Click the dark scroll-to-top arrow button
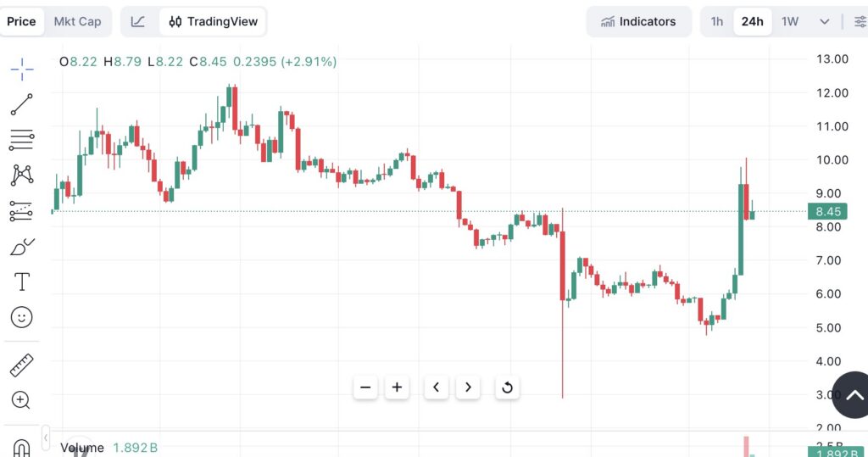 (853, 395)
